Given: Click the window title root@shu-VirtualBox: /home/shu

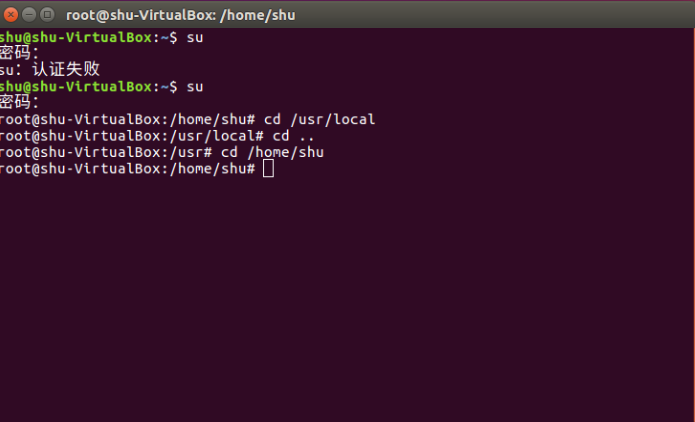Looking at the screenshot, I should 180,15.
